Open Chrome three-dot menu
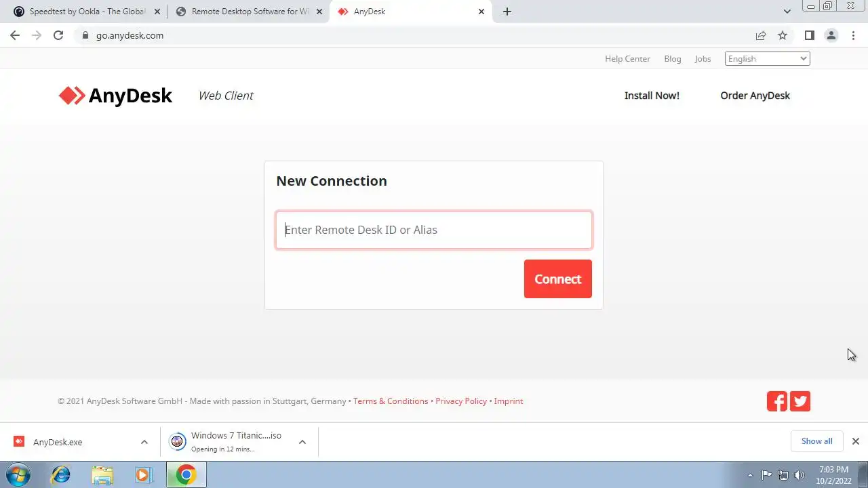 point(853,35)
